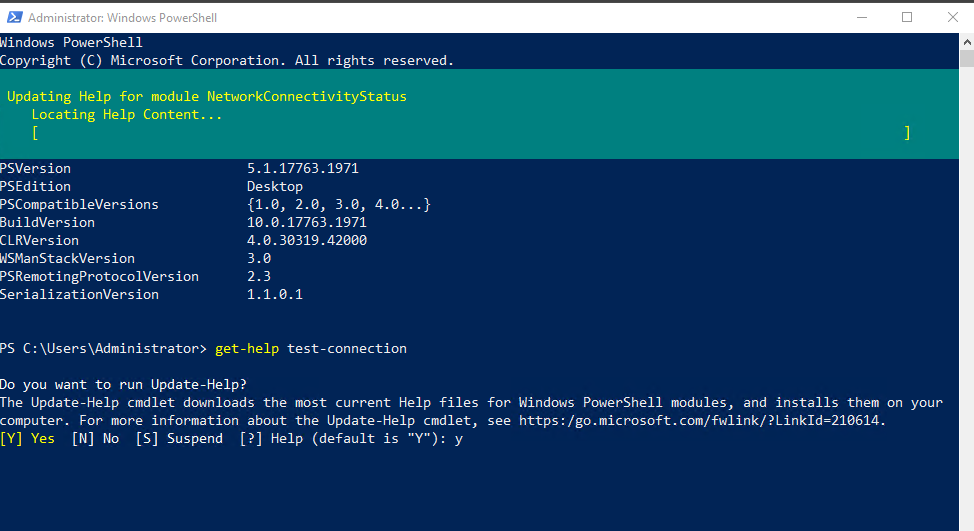Viewport: 974px width, 531px height.
Task: Click the test-connection argument text
Action: [x=347, y=348]
